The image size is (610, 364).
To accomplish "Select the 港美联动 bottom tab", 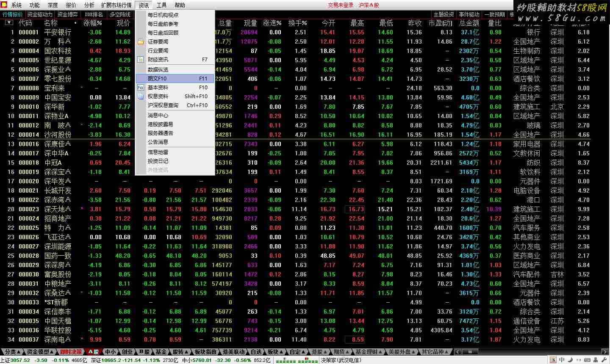I will 234,352.
